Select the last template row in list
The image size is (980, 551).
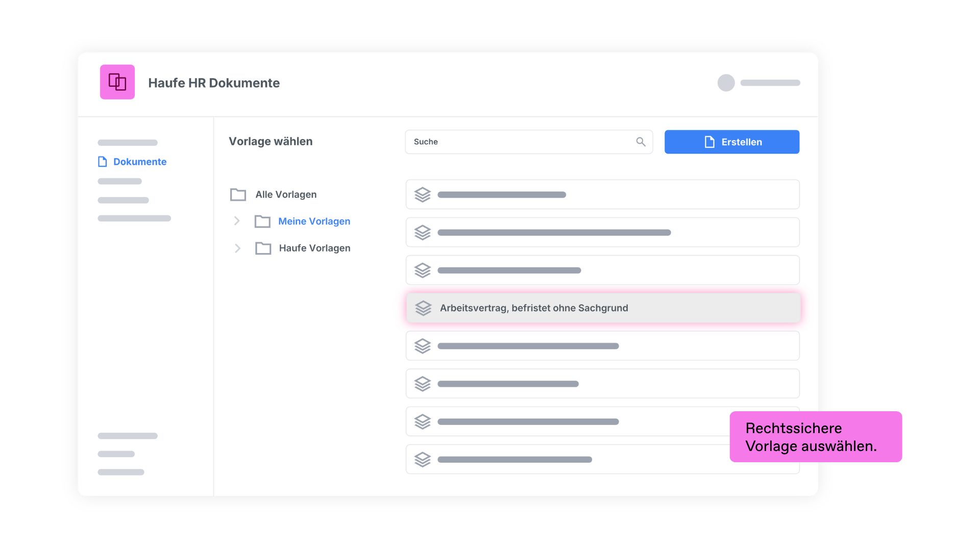(x=603, y=459)
